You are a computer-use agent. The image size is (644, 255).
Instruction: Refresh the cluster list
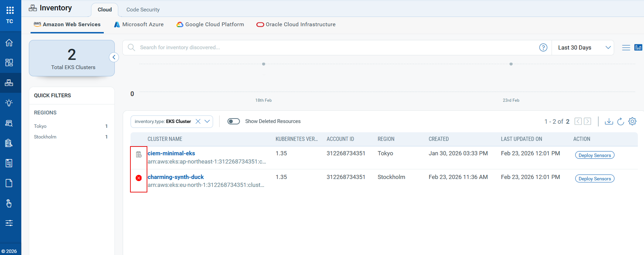(620, 121)
